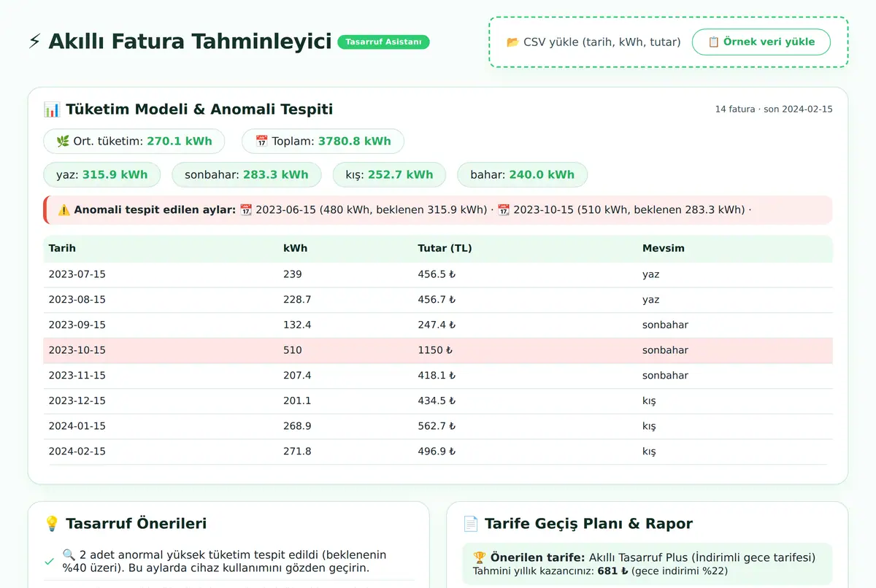This screenshot has height=588, width=876.
Task: Click the CSV yükle upload label
Action: click(593, 42)
